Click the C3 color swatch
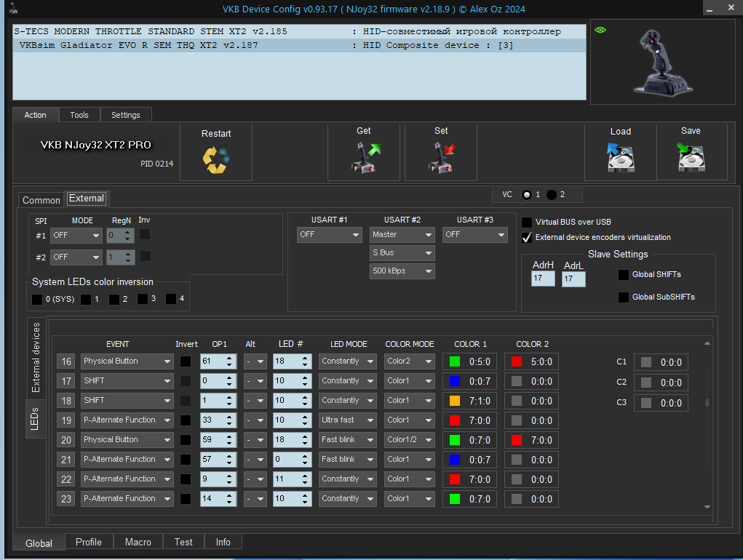Viewport: 743px width, 560px height. click(646, 403)
